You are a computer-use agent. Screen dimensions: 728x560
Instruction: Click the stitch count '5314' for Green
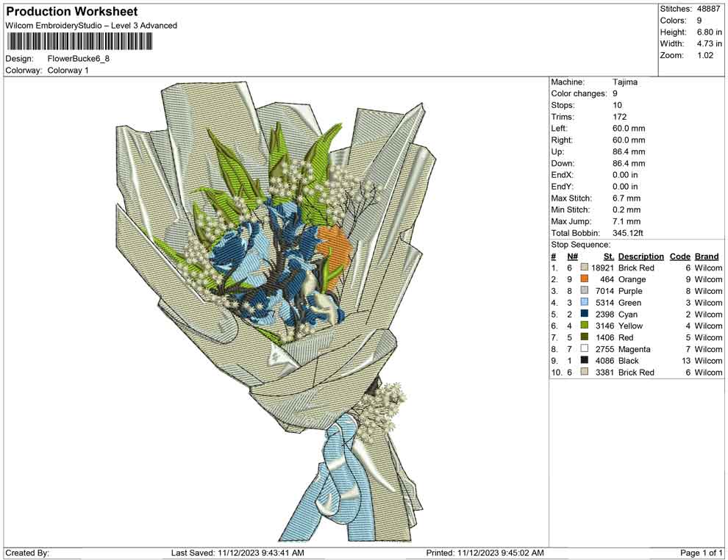click(x=605, y=303)
